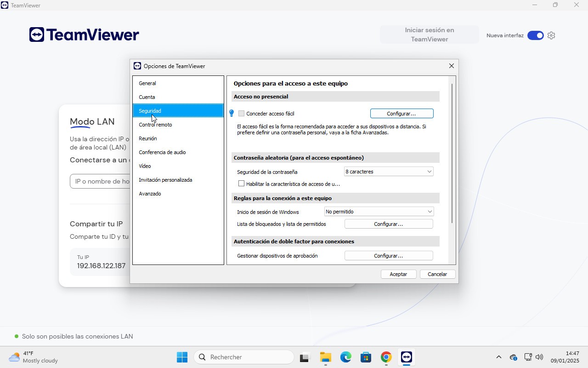Open TeamViewer from the taskbar

(x=407, y=357)
